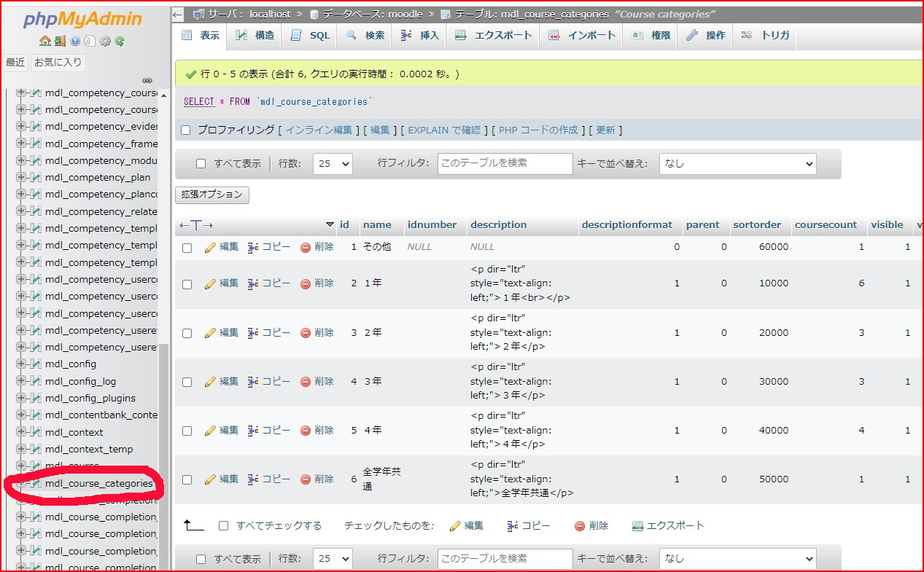This screenshot has height=572, width=924.
Task: Select the row checkbox for 2年
Action: pyautogui.click(x=187, y=333)
